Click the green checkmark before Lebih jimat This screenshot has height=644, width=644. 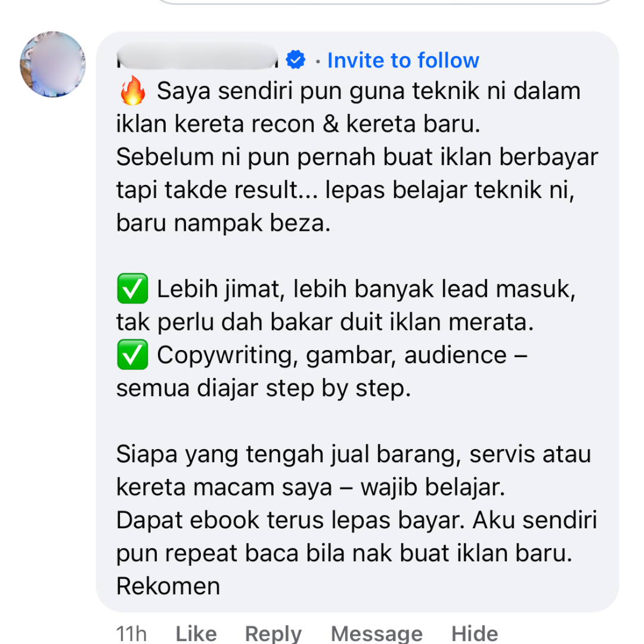point(132,289)
